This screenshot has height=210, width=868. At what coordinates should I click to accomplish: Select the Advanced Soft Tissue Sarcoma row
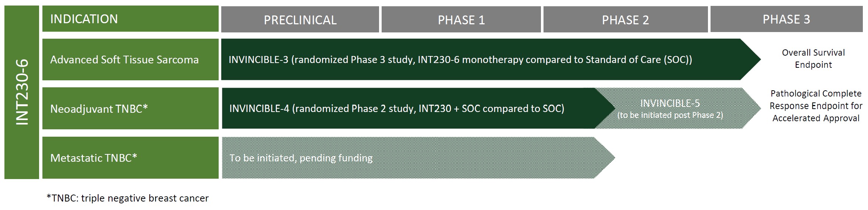pos(124,60)
